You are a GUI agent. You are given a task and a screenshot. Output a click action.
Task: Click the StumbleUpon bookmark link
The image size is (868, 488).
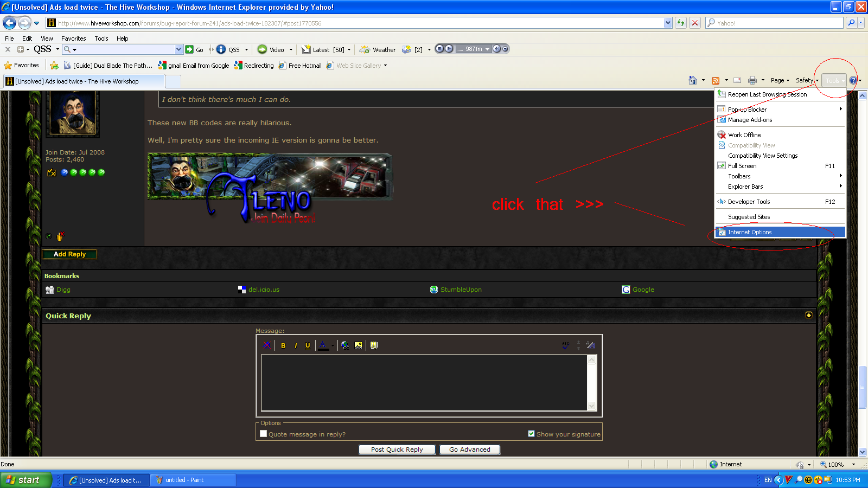click(461, 290)
